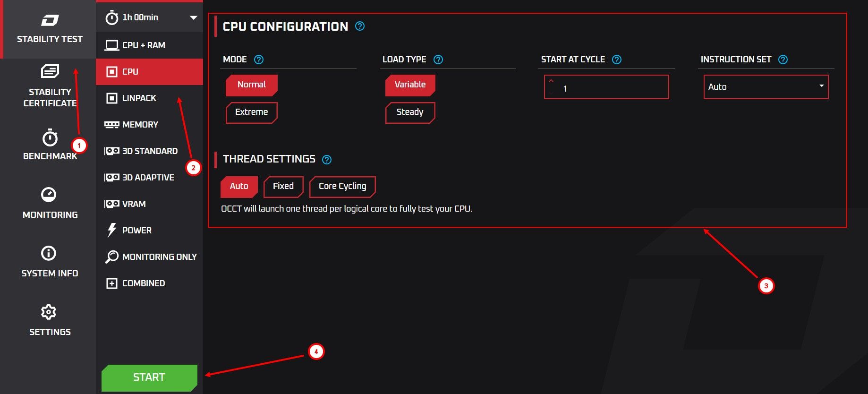Click the Start At Cycle input field
Viewport: 868px width, 394px height.
click(606, 87)
